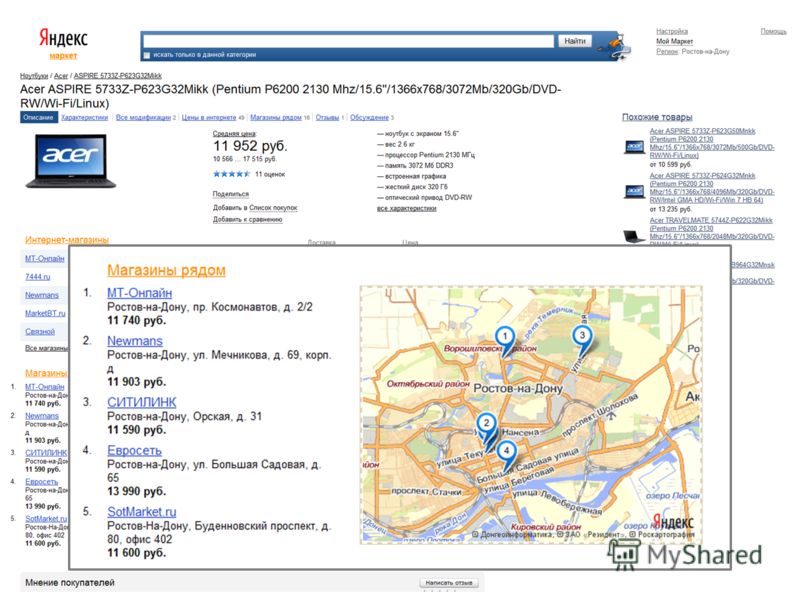Open МТ-Онлайн store in popup list
This screenshot has width=800, height=600.
pyautogui.click(x=139, y=293)
